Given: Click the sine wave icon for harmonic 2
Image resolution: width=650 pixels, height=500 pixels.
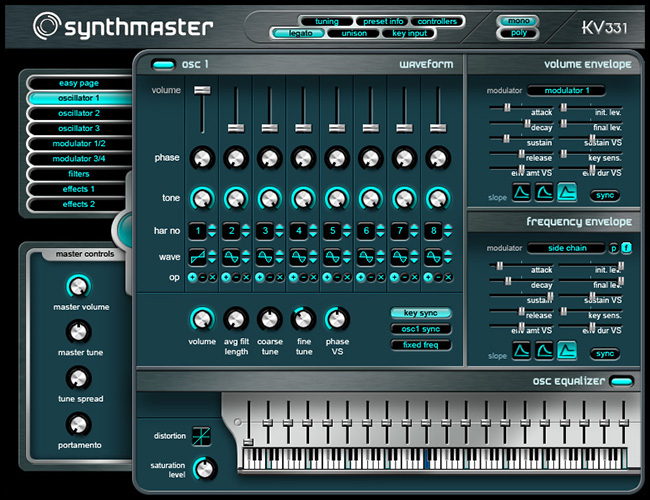Looking at the screenshot, I should [231, 257].
